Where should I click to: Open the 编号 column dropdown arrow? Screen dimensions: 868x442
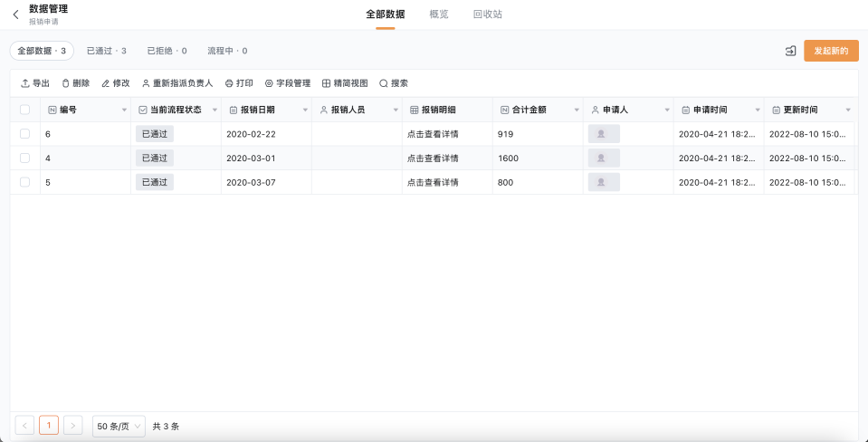124,110
